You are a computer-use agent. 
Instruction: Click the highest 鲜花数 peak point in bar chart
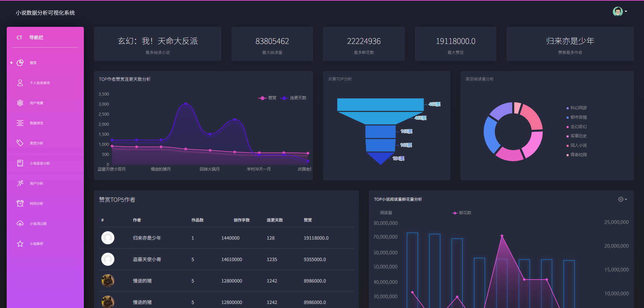pos(502,236)
